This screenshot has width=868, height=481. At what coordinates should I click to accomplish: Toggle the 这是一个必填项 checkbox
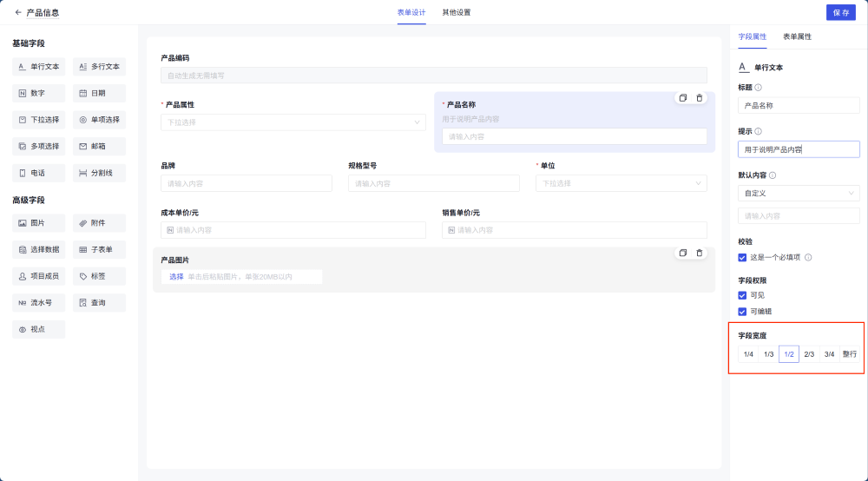click(x=742, y=257)
